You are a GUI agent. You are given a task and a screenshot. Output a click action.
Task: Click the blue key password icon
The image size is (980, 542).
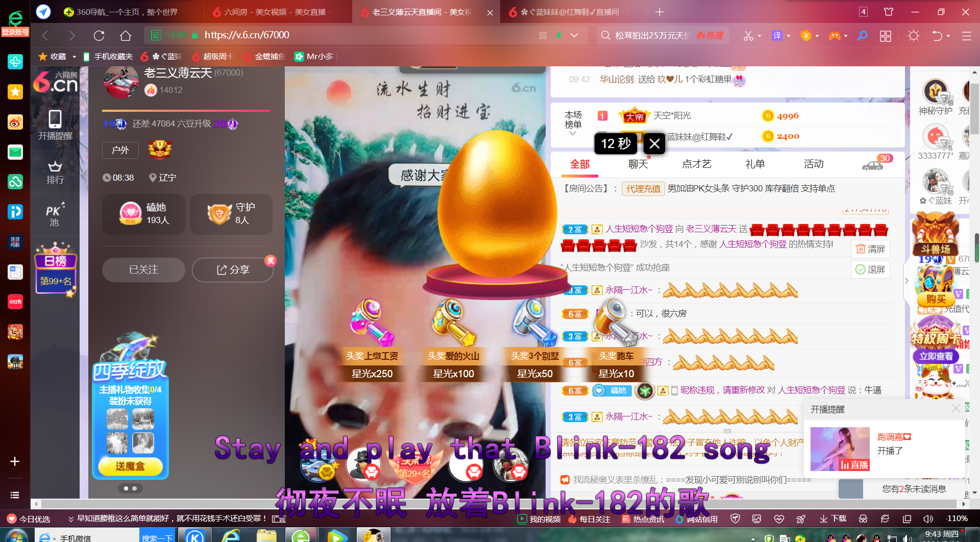click(x=862, y=36)
